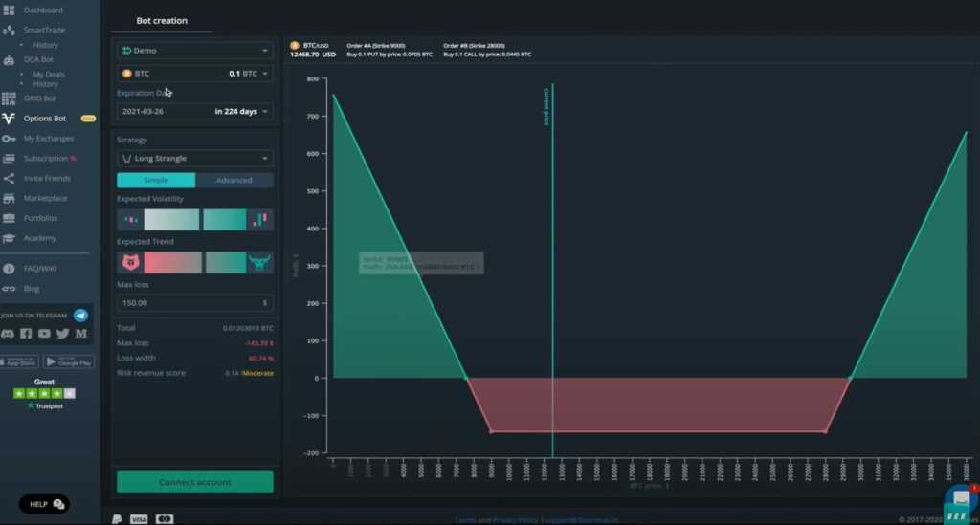The width and height of the screenshot is (980, 525).
Task: Switch strategy mode to Advanced
Action: point(234,180)
